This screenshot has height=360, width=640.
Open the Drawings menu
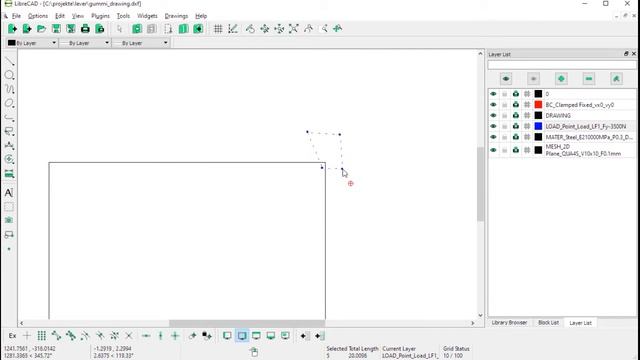pyautogui.click(x=176, y=16)
